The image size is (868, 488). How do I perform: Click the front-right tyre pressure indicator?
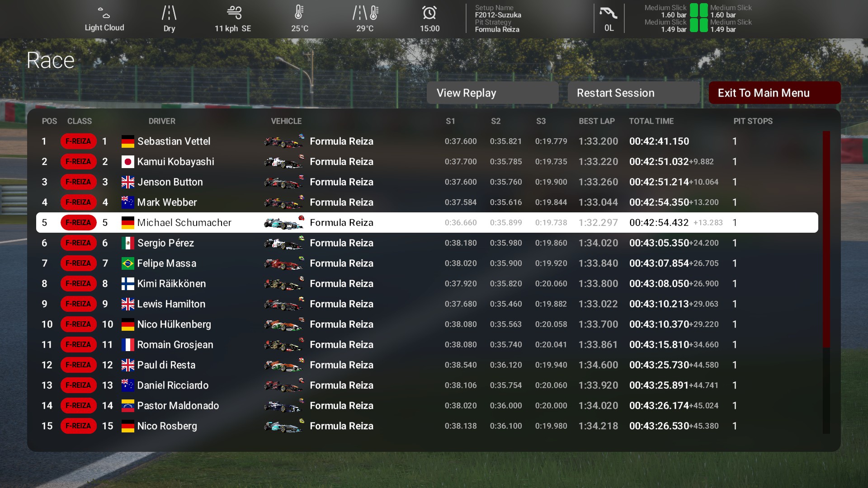pos(704,10)
